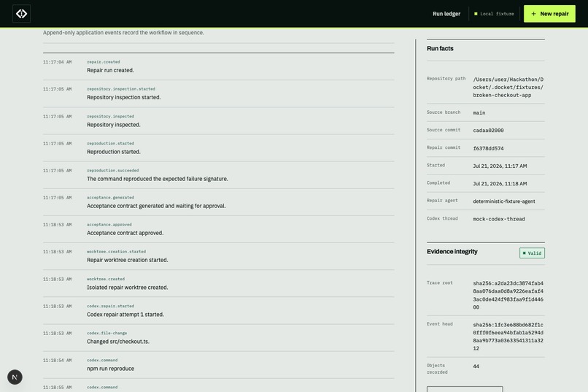Select 'Acceptance contract approved.' message
The width and height of the screenshot is (588, 392).
point(125,233)
